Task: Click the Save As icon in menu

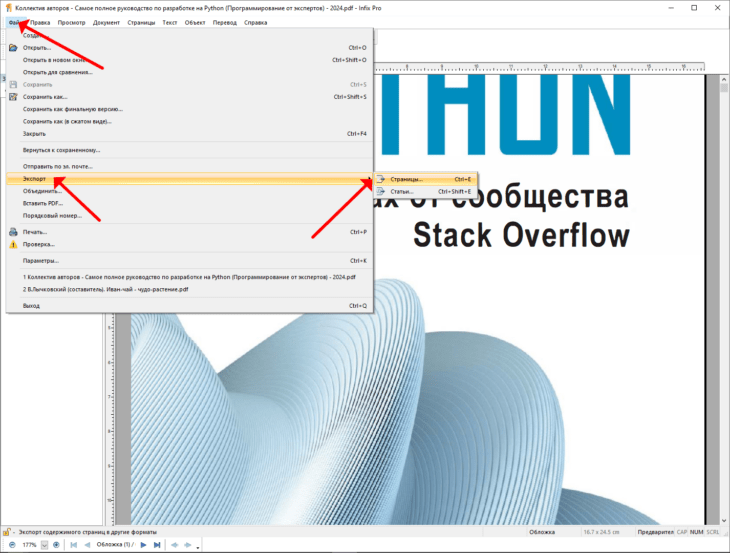Action: tap(13, 97)
